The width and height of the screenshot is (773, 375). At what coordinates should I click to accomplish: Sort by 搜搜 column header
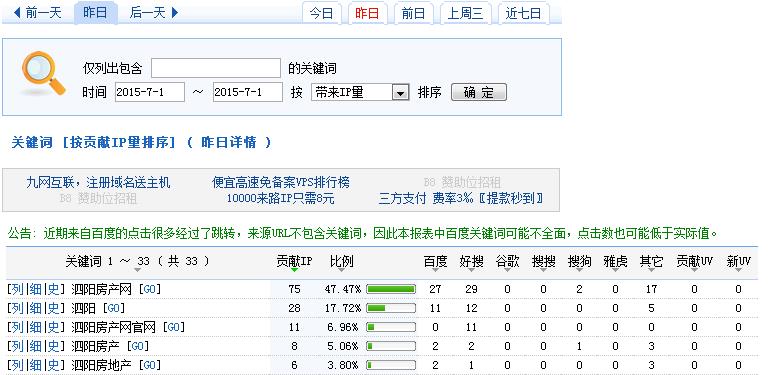pos(543,262)
